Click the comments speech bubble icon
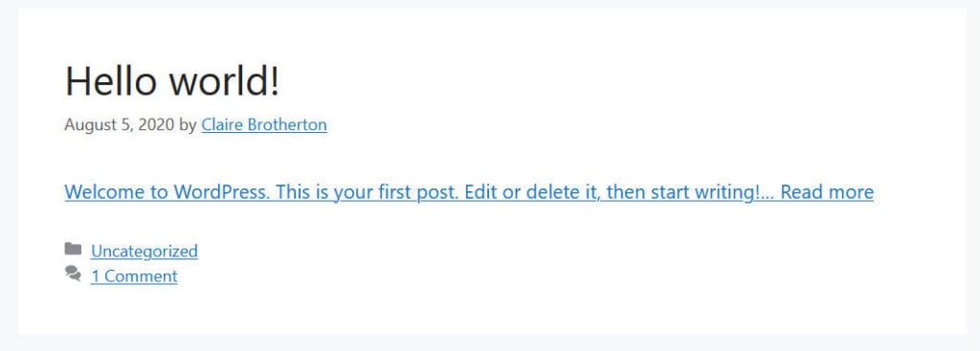The image size is (980, 351). 73,274
